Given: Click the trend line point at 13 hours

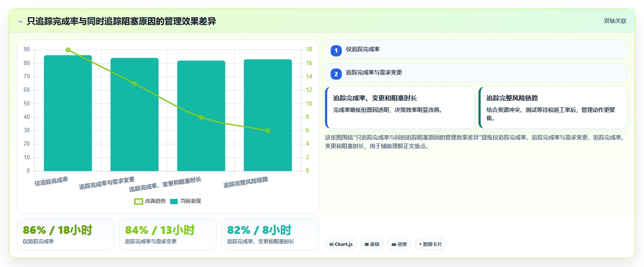Looking at the screenshot, I should coord(135,84).
